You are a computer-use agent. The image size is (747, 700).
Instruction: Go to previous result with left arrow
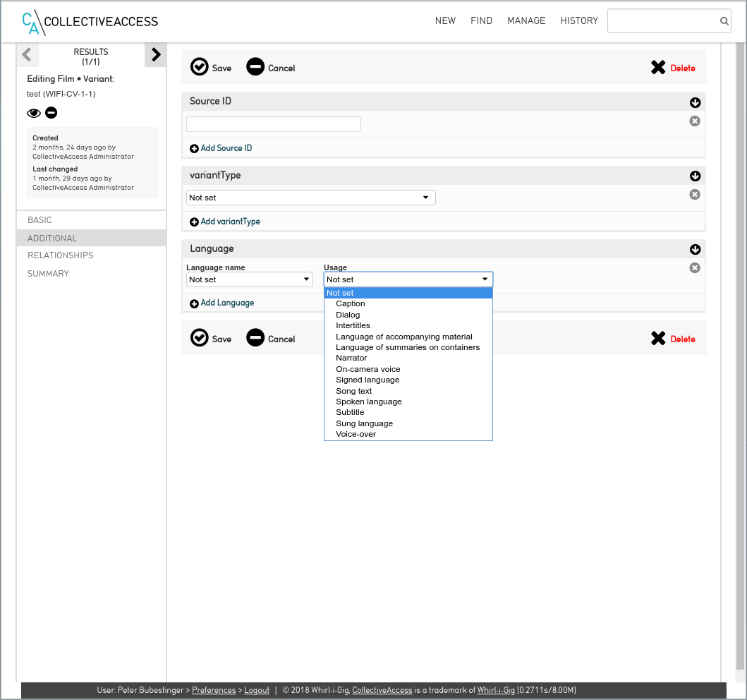pos(27,54)
